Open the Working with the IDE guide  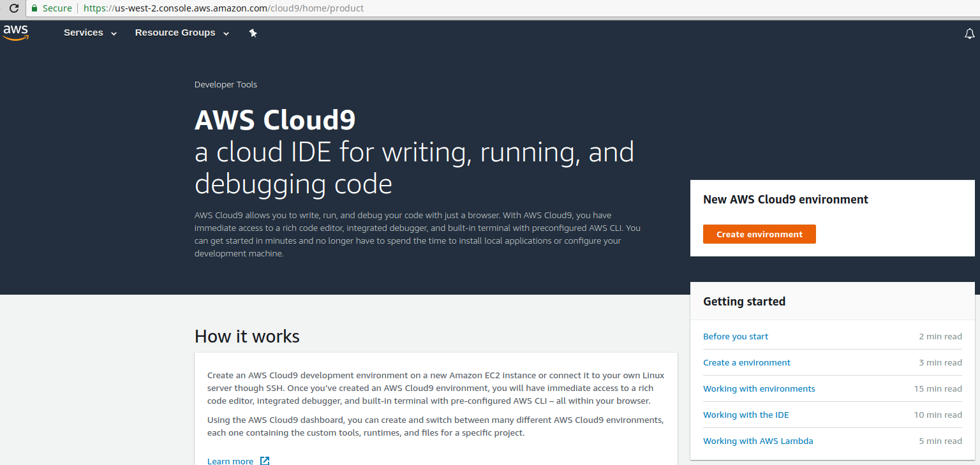pos(746,415)
